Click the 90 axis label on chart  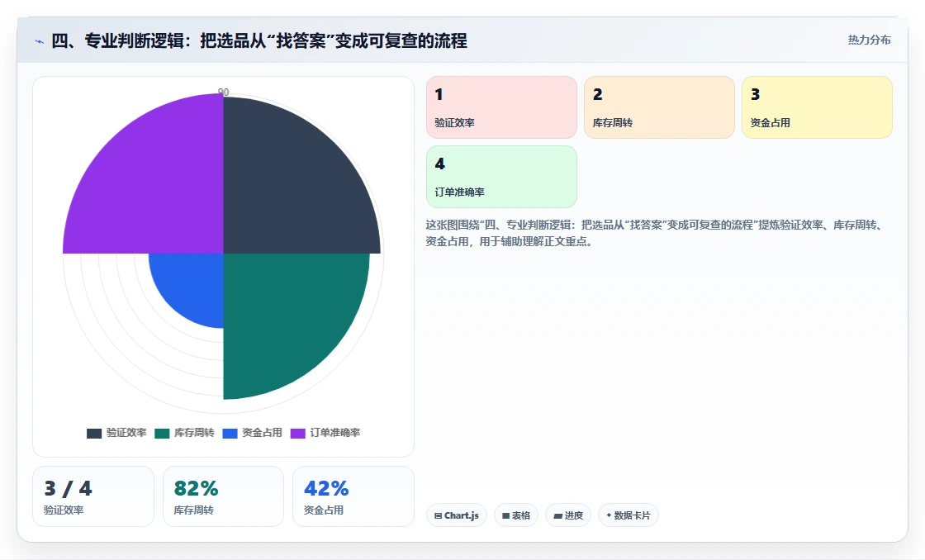tap(224, 92)
